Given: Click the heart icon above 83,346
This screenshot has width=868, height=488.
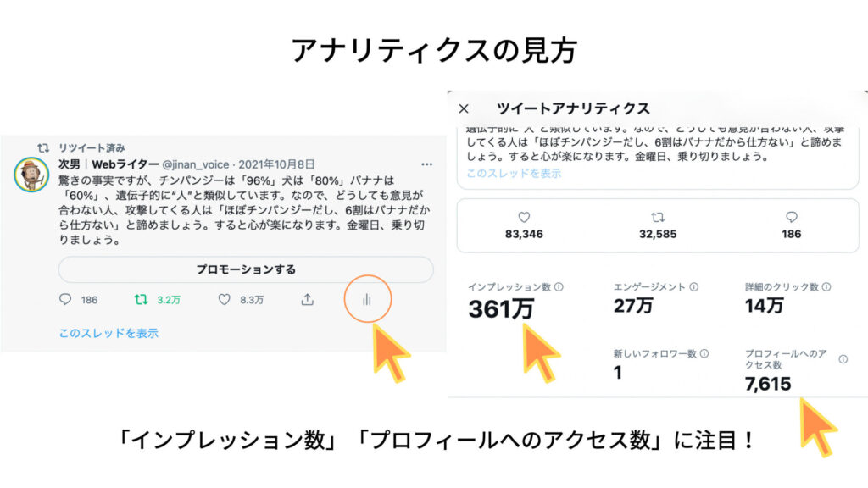Looking at the screenshot, I should (x=524, y=217).
